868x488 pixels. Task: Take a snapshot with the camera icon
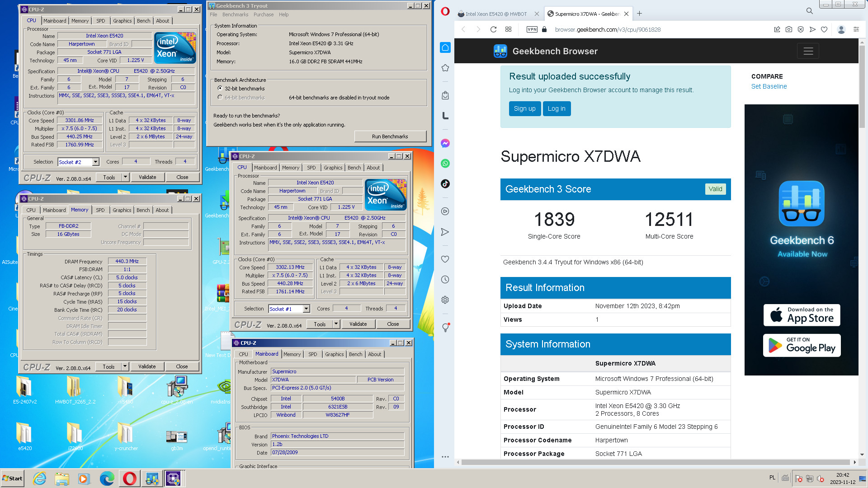point(789,29)
